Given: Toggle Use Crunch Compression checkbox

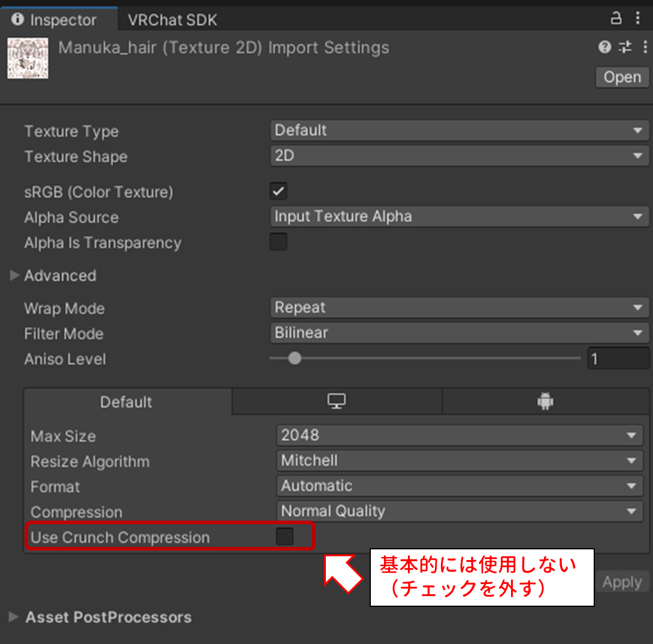Looking at the screenshot, I should [285, 537].
